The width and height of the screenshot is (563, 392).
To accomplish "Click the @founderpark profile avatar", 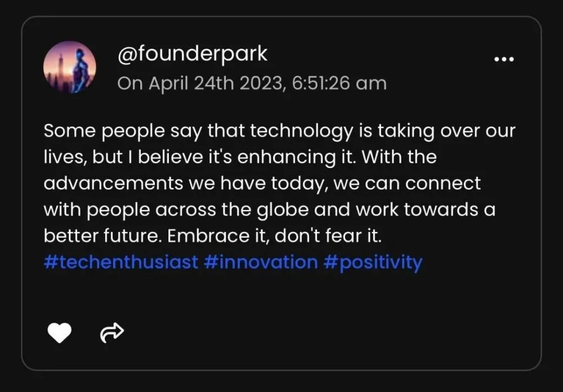I will click(x=70, y=67).
